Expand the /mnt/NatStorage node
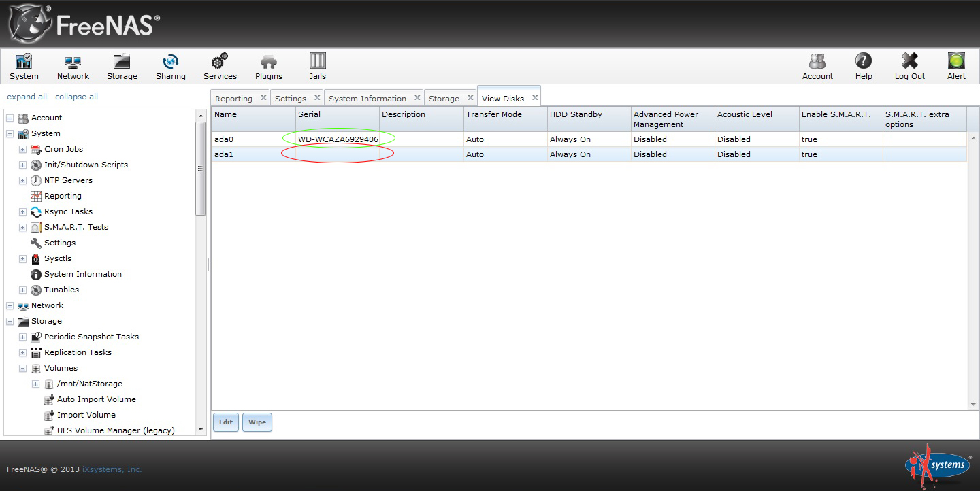Image resolution: width=980 pixels, height=491 pixels. pyautogui.click(x=35, y=384)
